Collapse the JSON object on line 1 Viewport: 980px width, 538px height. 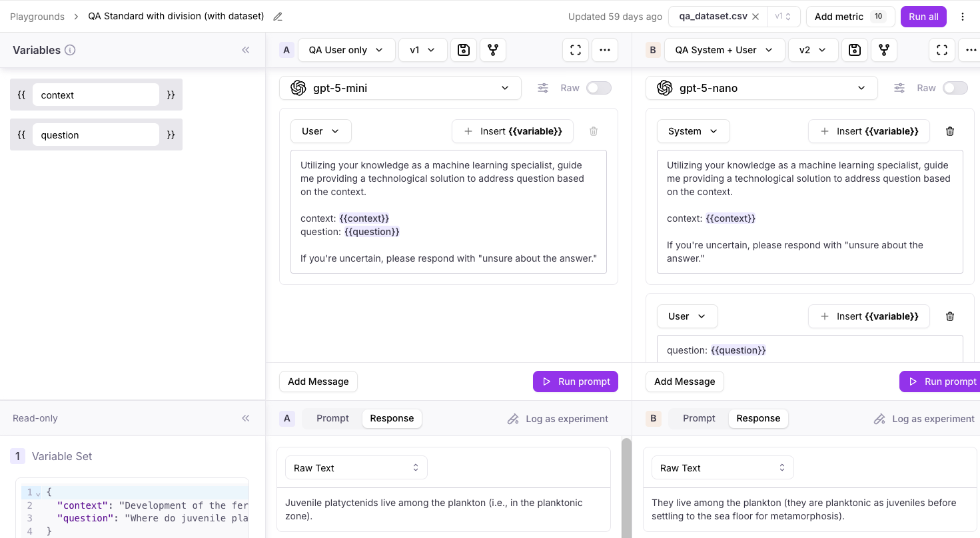(38, 493)
